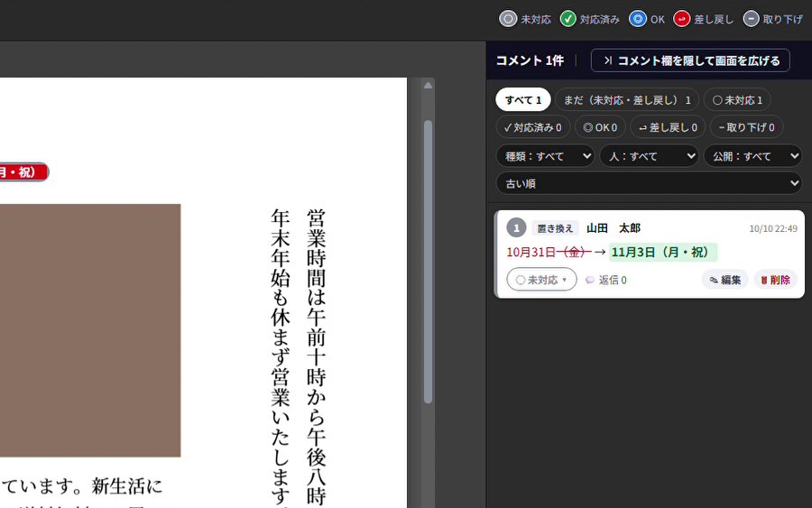Image resolution: width=812 pixels, height=508 pixels.
Task: Click the blue OK status icon
Action: point(638,19)
